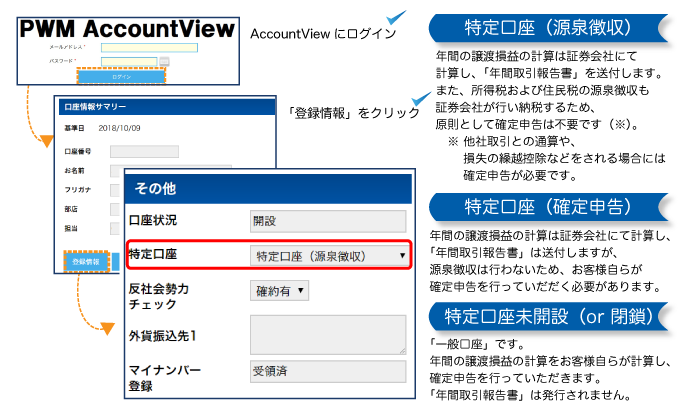Click the 部店 label
Image resolution: width=680 pixels, height=414 pixels.
pyautogui.click(x=71, y=209)
